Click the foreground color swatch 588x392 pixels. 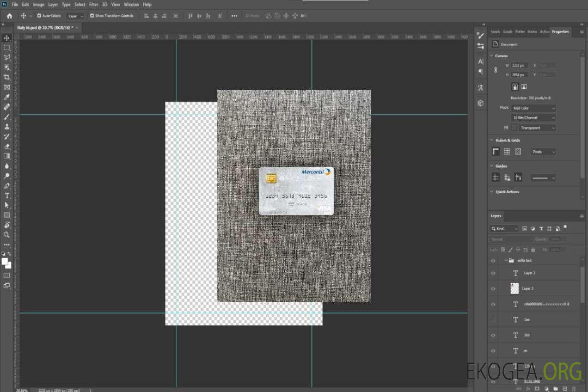[x=5, y=261]
